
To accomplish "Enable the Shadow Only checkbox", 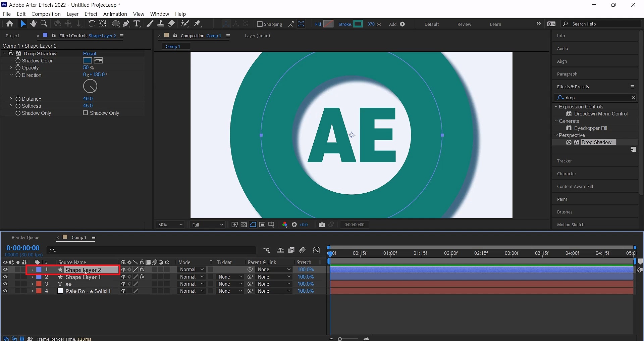I will pyautogui.click(x=86, y=113).
